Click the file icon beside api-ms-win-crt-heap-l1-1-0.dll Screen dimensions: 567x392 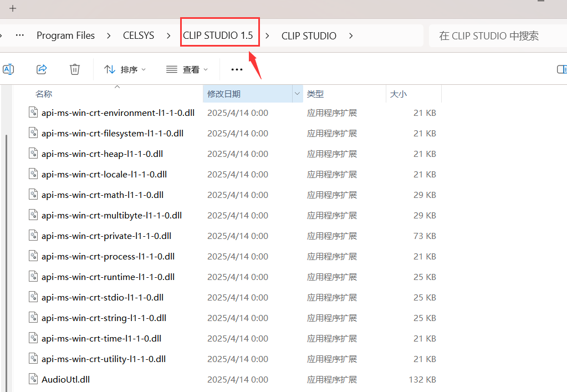click(x=33, y=154)
